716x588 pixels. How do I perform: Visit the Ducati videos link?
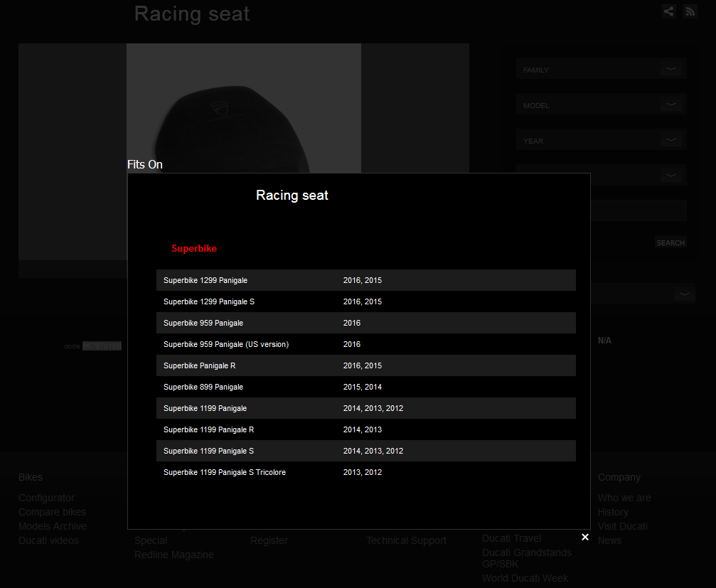click(x=48, y=540)
